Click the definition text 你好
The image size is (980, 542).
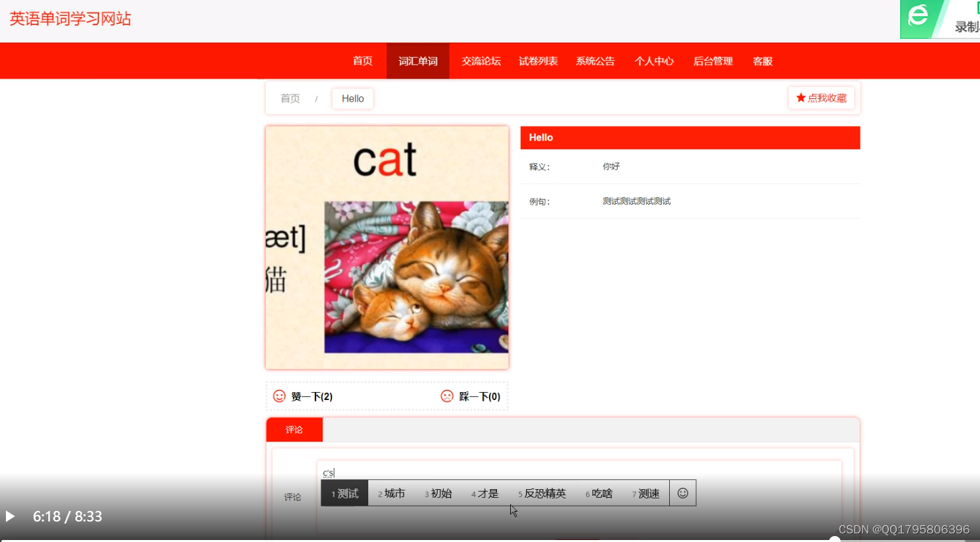[611, 166]
